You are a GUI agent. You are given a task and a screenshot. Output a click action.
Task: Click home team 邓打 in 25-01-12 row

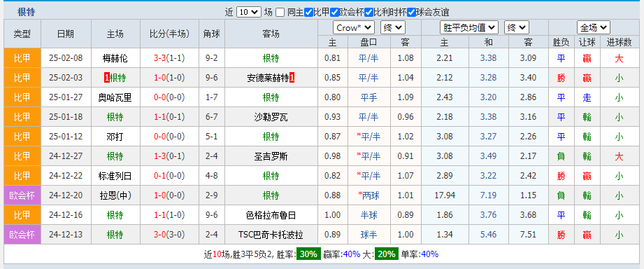click(115, 137)
